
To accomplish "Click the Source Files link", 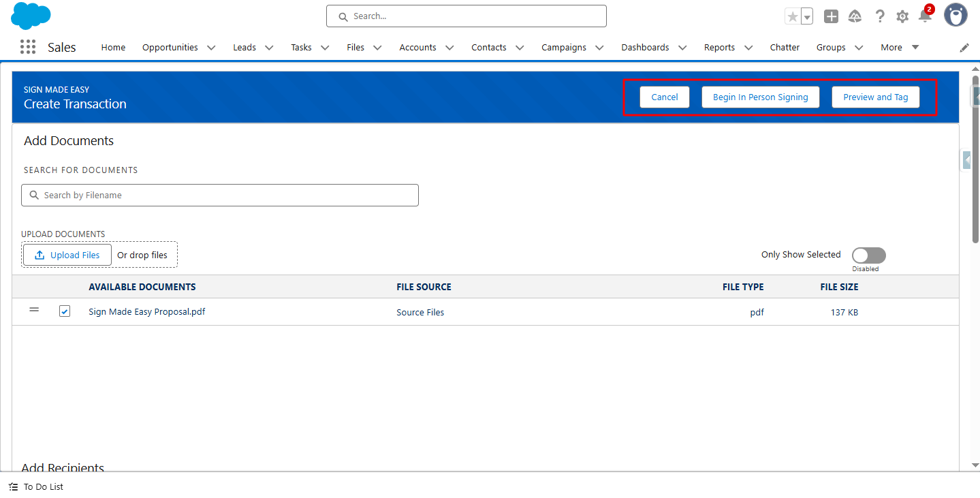I will pyautogui.click(x=420, y=312).
